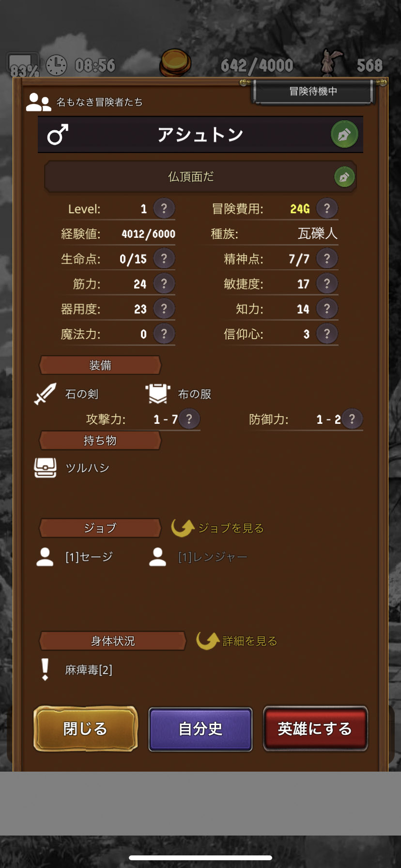Show help for 冒険費用 cost

[x=327, y=209]
